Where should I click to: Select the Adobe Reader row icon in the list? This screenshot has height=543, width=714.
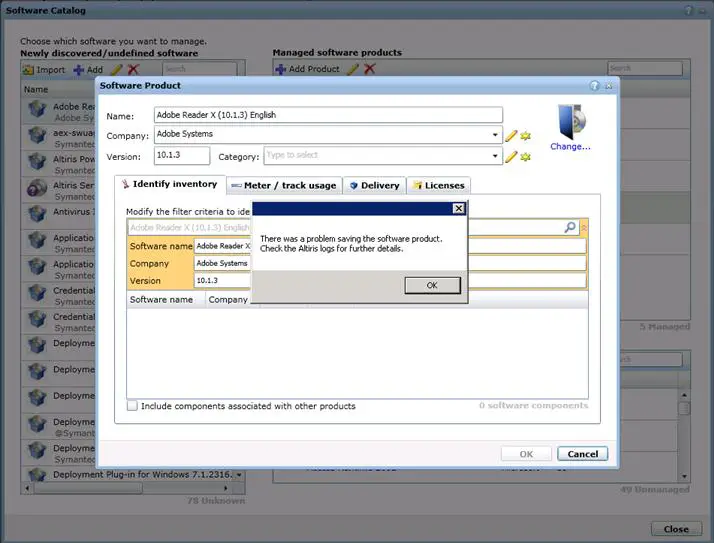(x=37, y=110)
